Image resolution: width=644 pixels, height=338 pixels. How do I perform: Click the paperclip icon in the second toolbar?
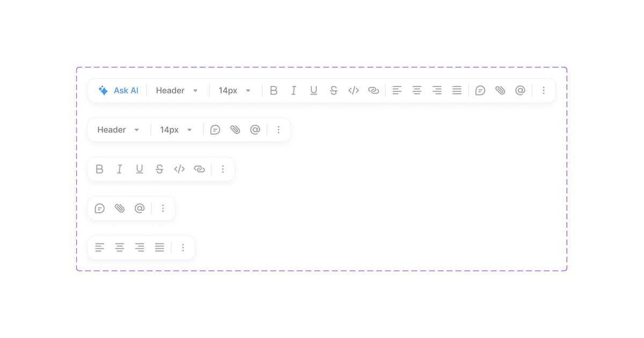tap(235, 130)
